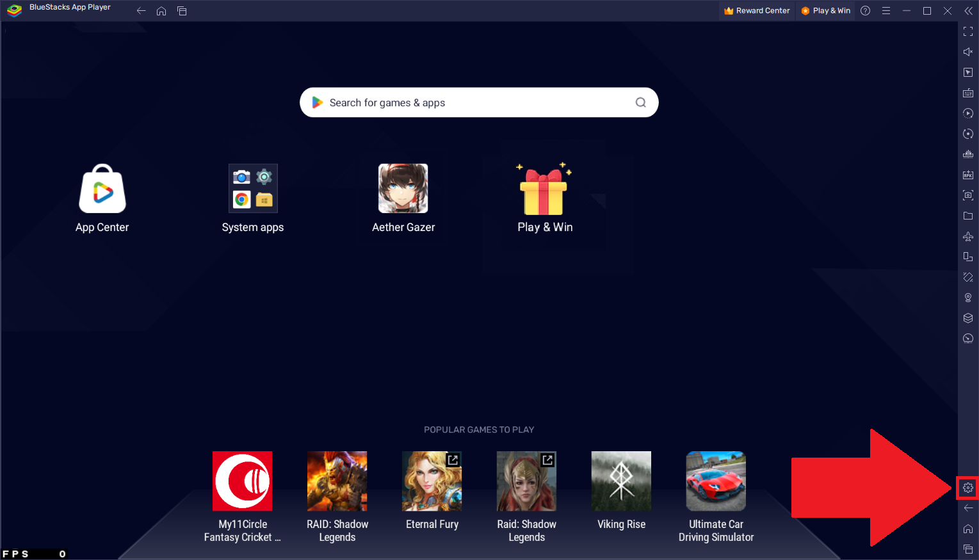Collapse the sidebar with the double chevron
The height and width of the screenshot is (560, 979).
coord(968,11)
